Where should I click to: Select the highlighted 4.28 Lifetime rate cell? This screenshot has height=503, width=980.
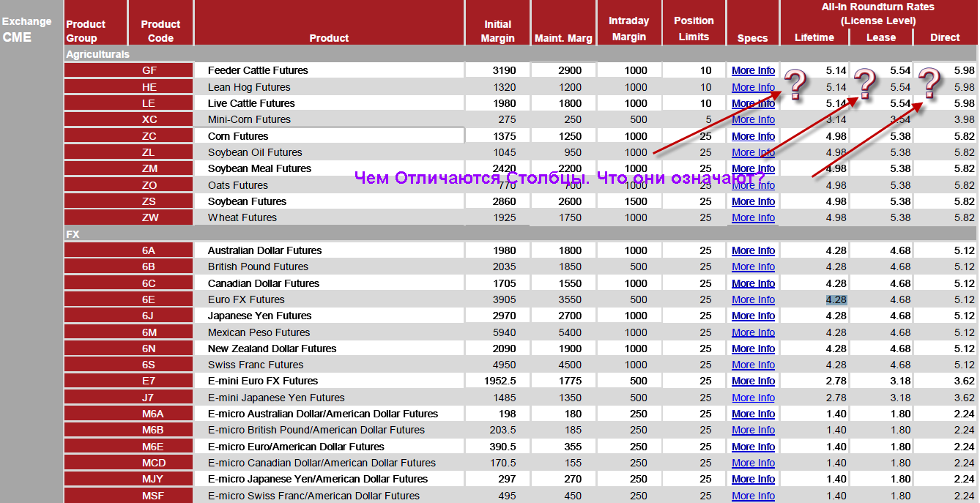point(836,299)
